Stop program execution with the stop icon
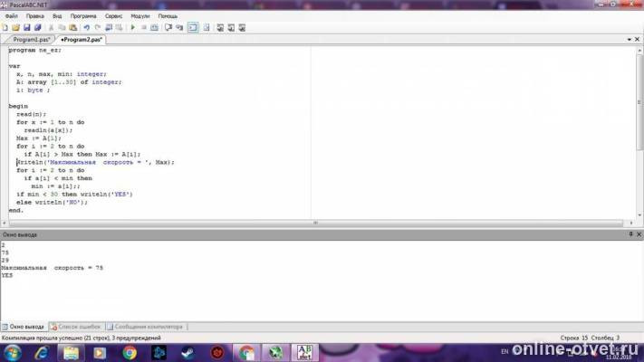644x362 pixels. tap(144, 27)
